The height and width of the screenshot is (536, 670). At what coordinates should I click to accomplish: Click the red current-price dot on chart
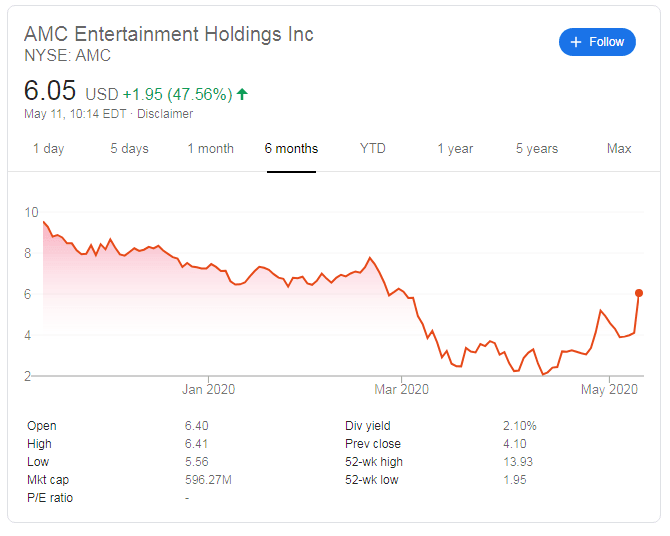pos(638,293)
